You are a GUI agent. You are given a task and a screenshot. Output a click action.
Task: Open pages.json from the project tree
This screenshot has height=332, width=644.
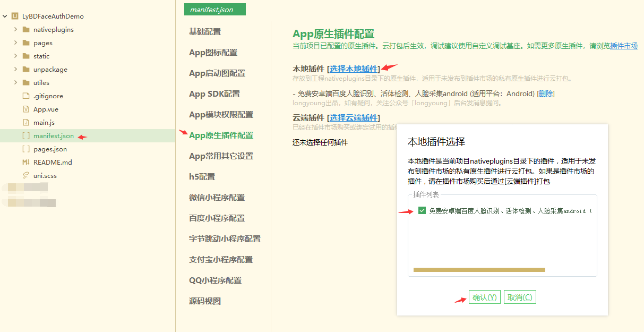pos(50,149)
